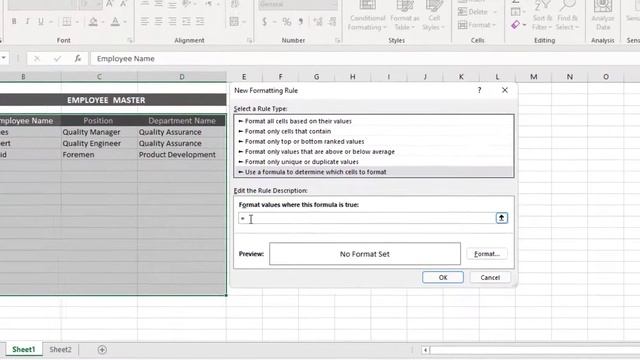
Task: Open Alignment group dialog launcher
Action: pos(249,40)
